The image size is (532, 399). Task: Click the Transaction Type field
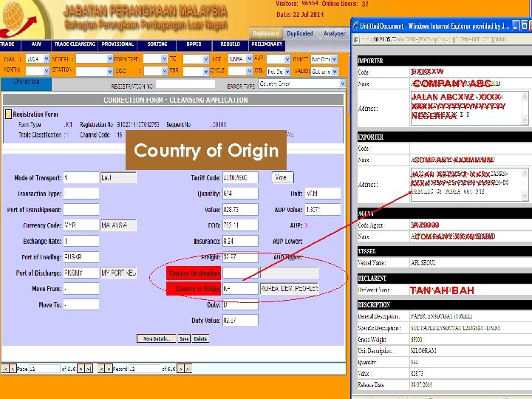81,194
